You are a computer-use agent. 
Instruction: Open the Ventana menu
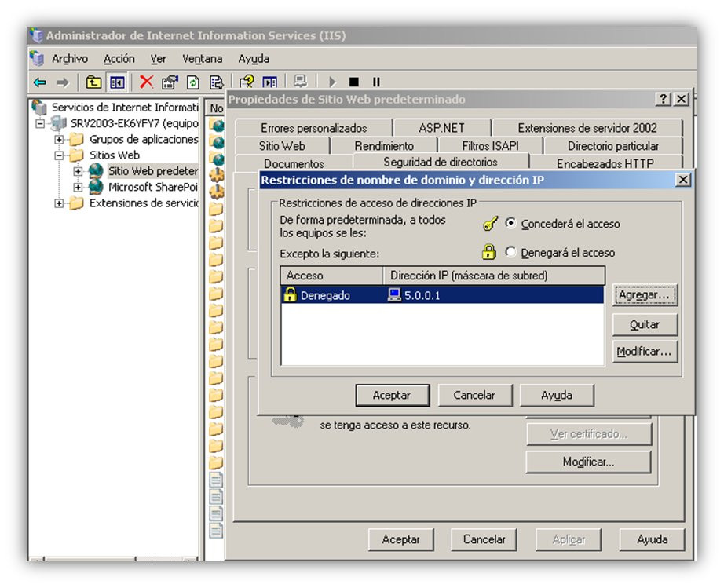[203, 59]
